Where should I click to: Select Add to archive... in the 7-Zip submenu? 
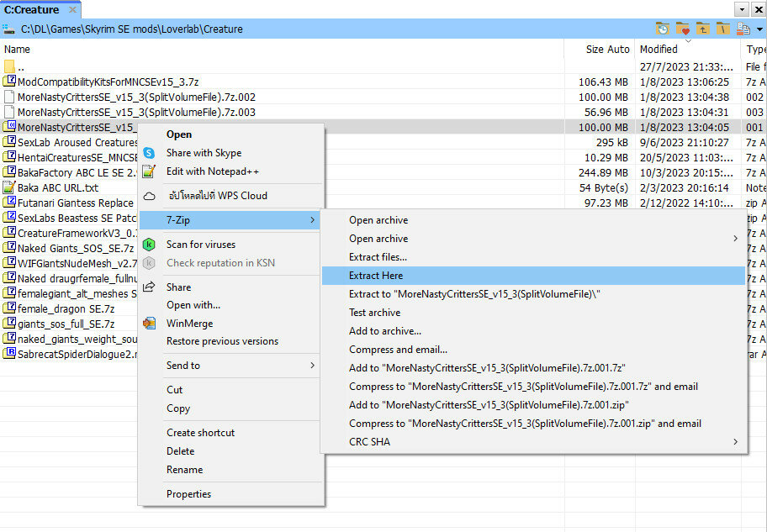click(533, 331)
